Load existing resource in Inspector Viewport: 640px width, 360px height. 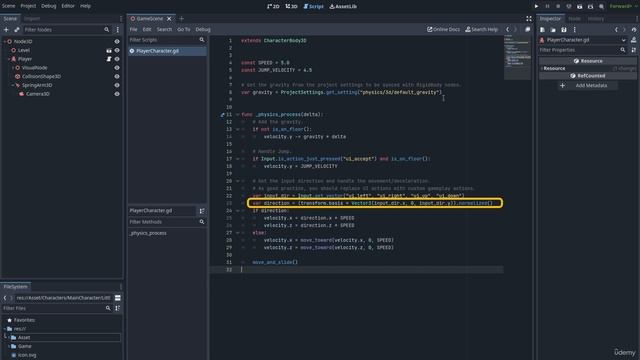pos(553,29)
